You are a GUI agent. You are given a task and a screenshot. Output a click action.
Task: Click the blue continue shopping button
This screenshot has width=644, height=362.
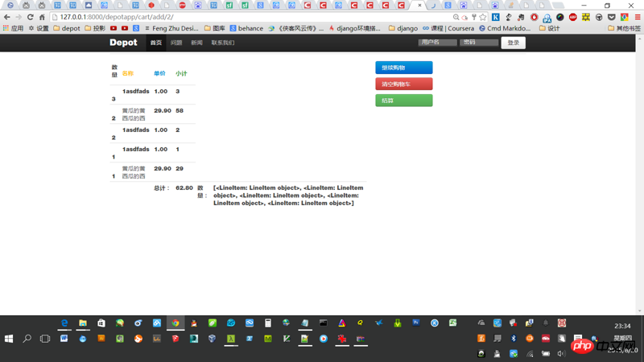tap(404, 68)
